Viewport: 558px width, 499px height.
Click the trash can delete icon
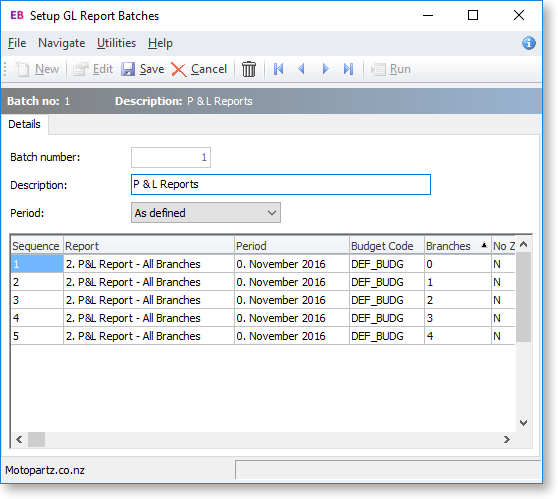pos(249,69)
